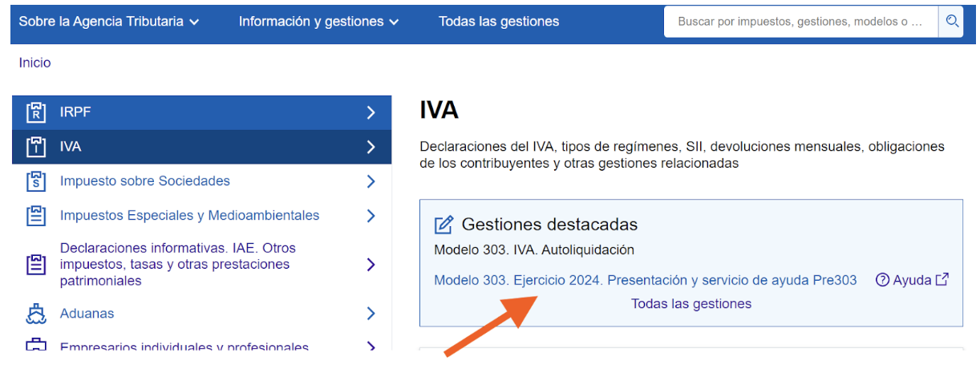Open the Información y gestiones dropdown
Screen dimensions: 980x369
point(318,22)
